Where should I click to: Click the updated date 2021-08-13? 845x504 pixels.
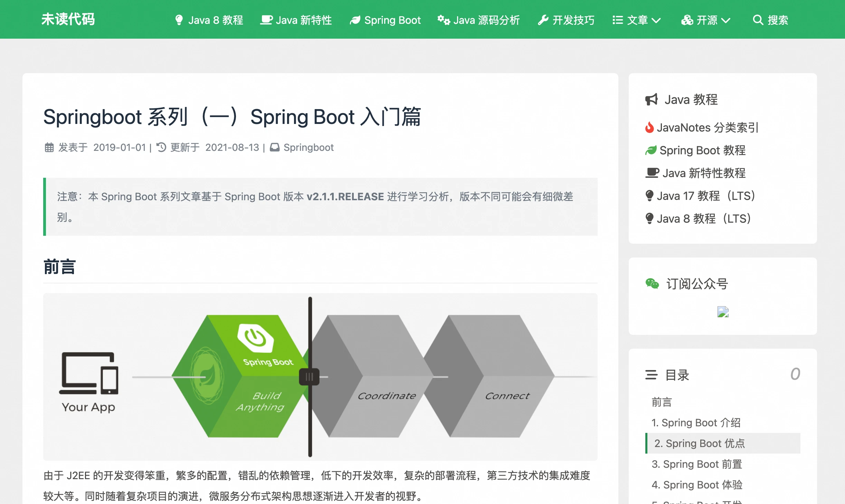[x=232, y=147]
